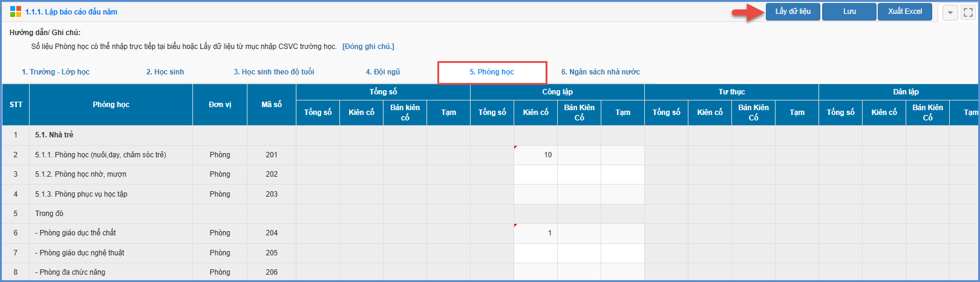
Task: Click Kiên cố subheader under Tư thục
Action: 710,113
